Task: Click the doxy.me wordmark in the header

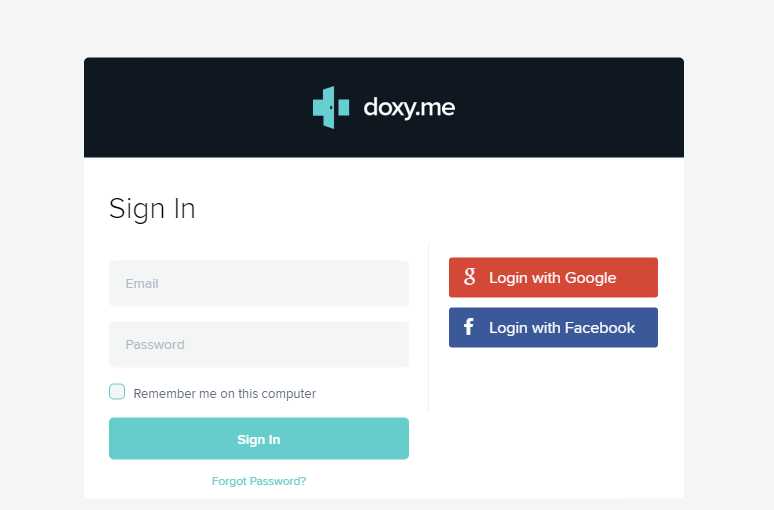Action: (x=409, y=107)
